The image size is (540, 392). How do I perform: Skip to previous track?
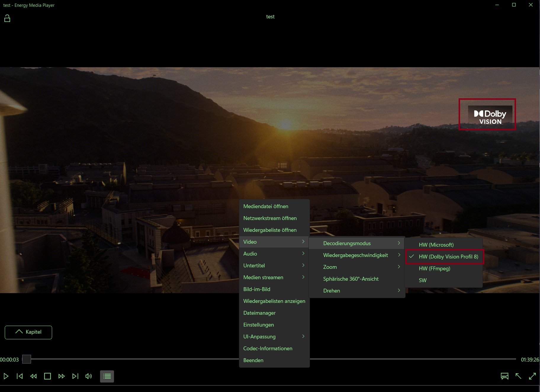20,376
